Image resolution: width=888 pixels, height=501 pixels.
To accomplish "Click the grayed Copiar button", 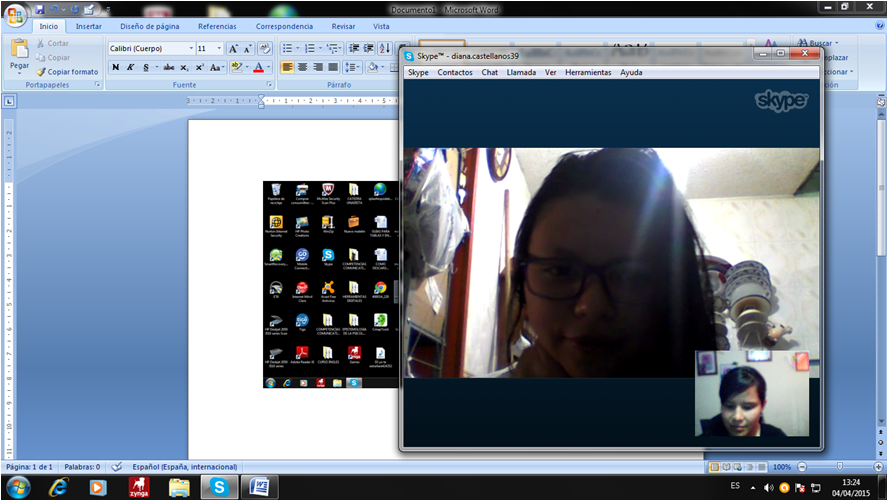I will point(53,58).
